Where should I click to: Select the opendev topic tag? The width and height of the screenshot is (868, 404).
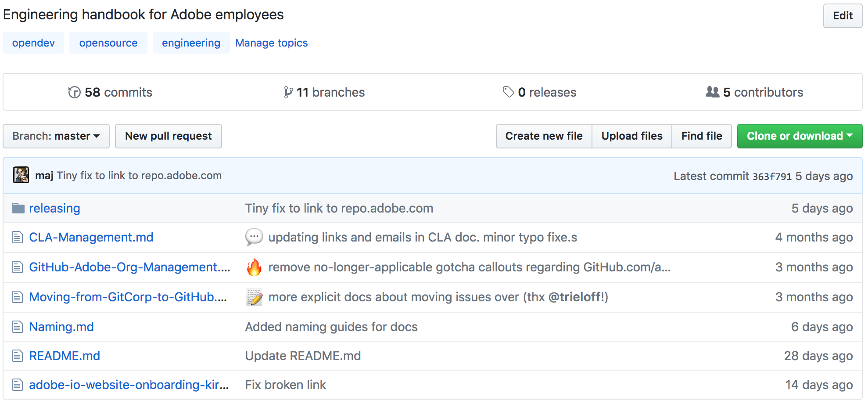(33, 43)
